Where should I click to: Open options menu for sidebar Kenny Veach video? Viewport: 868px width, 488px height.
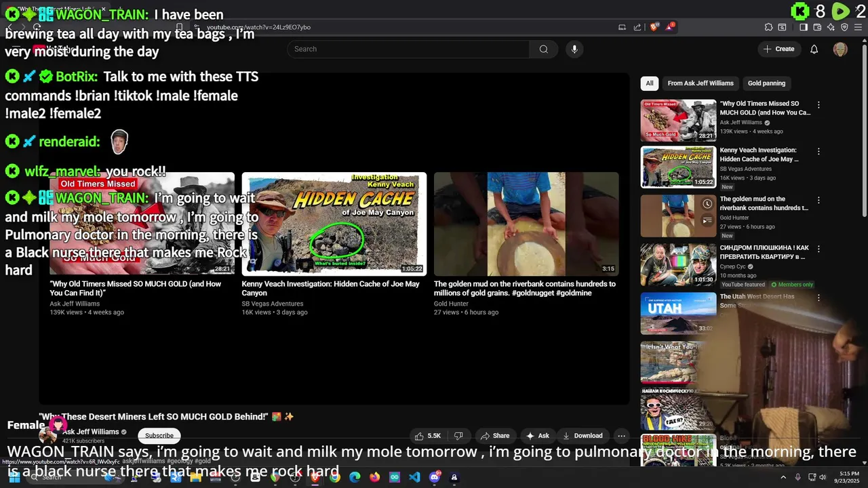click(x=818, y=151)
